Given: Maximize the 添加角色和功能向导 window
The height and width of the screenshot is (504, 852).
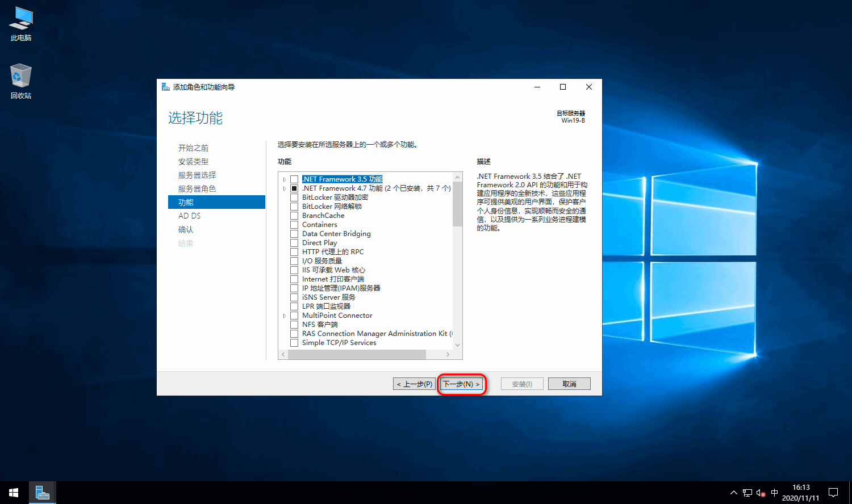Looking at the screenshot, I should click(x=563, y=87).
